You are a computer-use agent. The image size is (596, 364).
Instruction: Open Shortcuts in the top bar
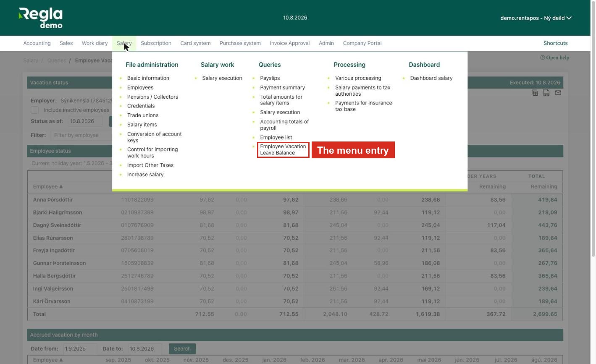pos(555,43)
